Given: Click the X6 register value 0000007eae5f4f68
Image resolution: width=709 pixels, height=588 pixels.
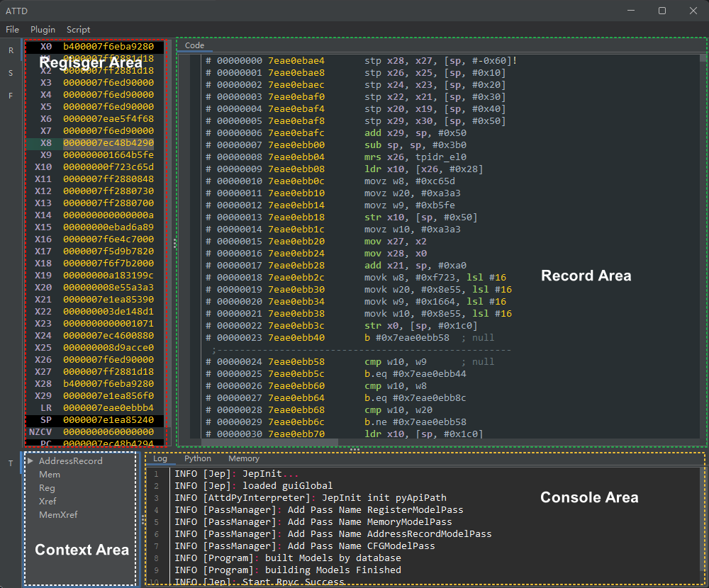Looking at the screenshot, I should (x=108, y=119).
